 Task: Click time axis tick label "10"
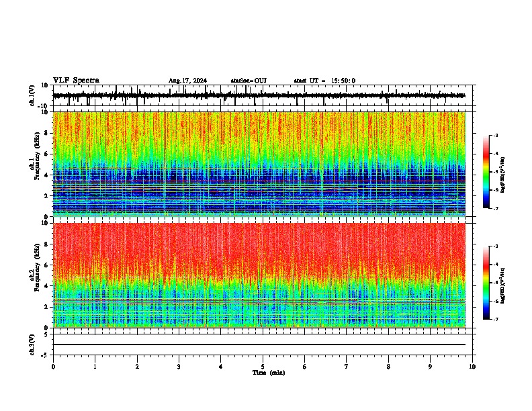pyautogui.click(x=472, y=367)
